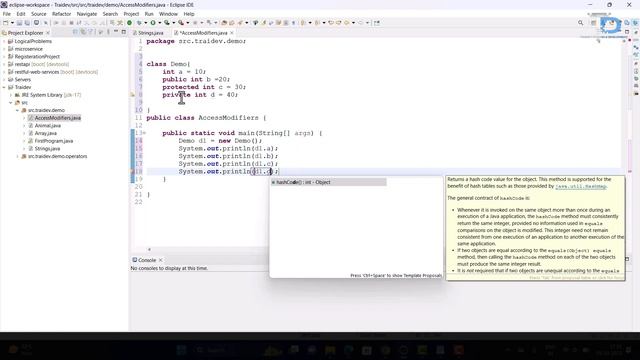Image resolution: width=640 pixels, height=360 pixels.
Task: Close the AccessModifiers.java editor tab
Action: 232,33
